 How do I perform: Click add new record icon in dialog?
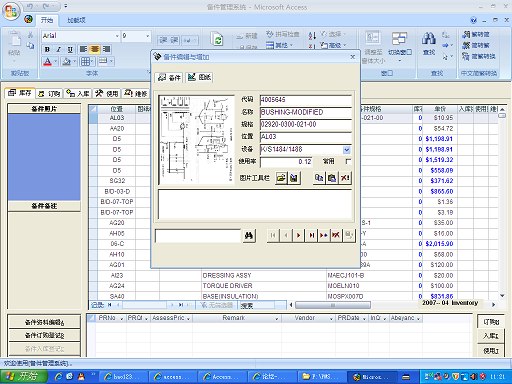[324, 235]
